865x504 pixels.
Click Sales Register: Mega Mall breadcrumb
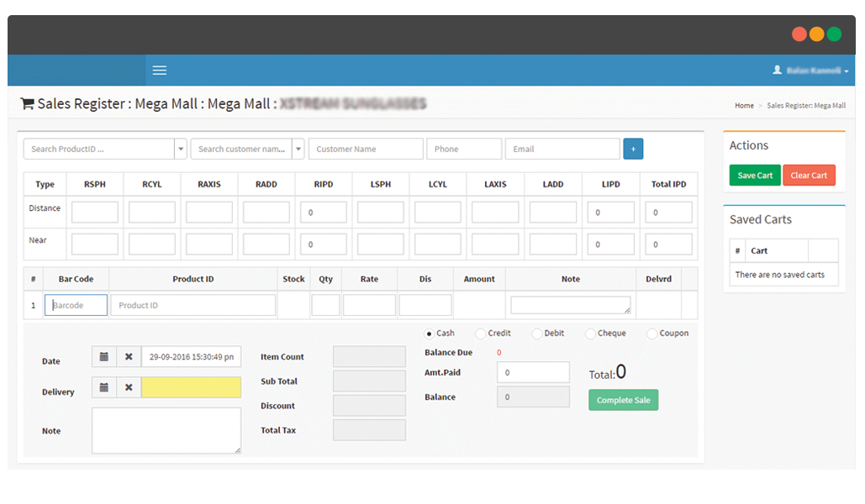[806, 106]
